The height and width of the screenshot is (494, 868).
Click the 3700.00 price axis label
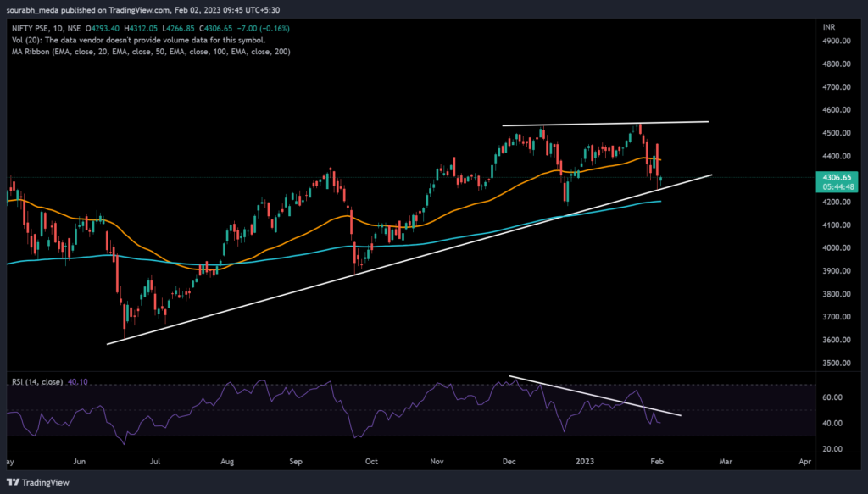pos(837,317)
